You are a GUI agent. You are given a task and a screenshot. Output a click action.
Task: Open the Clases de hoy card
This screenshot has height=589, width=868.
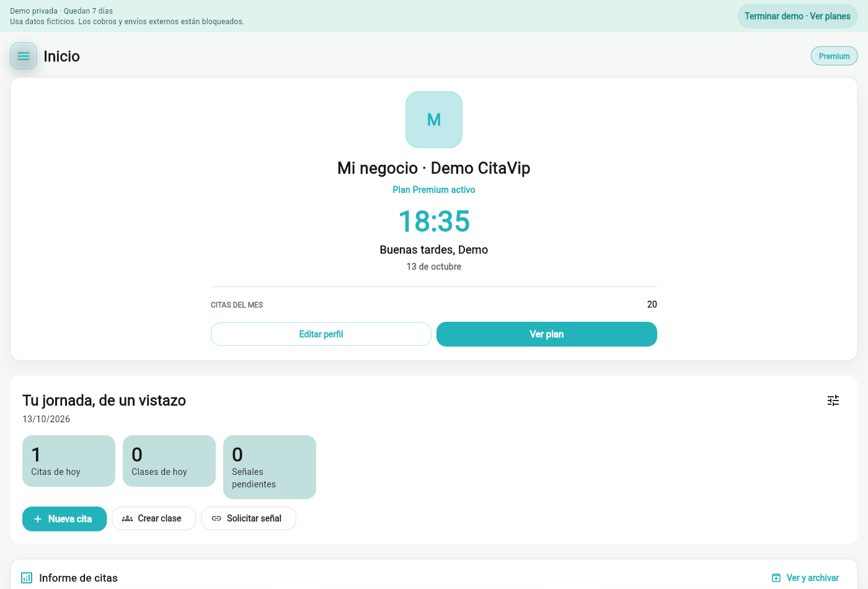tap(169, 461)
